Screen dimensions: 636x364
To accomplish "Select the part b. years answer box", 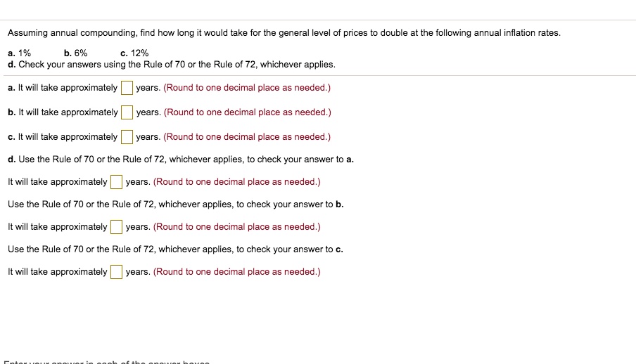I will pyautogui.click(x=127, y=112).
